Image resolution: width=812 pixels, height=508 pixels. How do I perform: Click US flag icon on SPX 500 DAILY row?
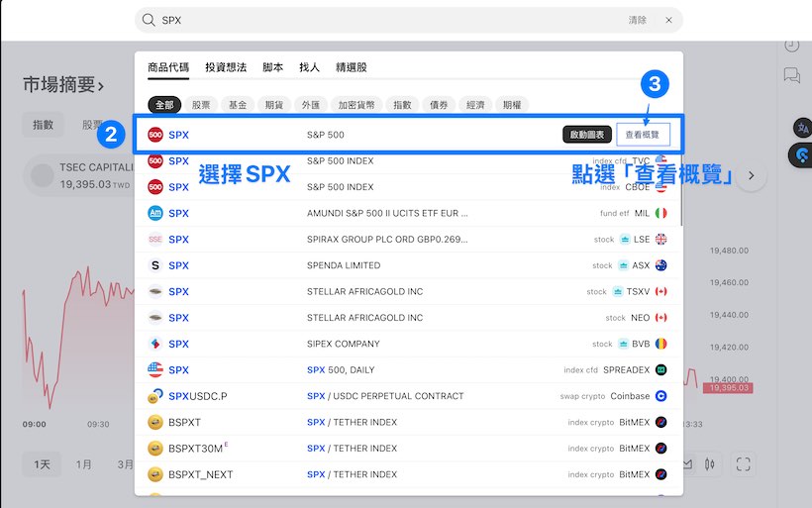click(155, 369)
